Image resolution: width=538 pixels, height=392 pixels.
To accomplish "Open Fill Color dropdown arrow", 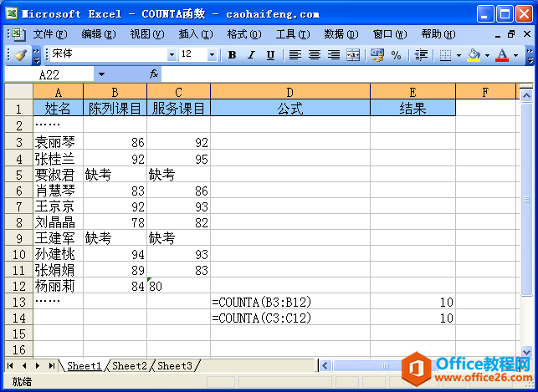I will click(487, 55).
